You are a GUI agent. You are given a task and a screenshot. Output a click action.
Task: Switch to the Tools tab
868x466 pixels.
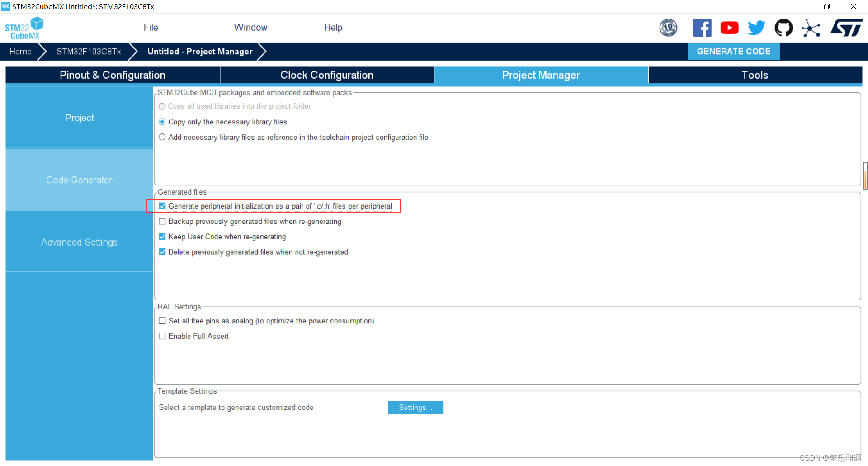tap(755, 75)
